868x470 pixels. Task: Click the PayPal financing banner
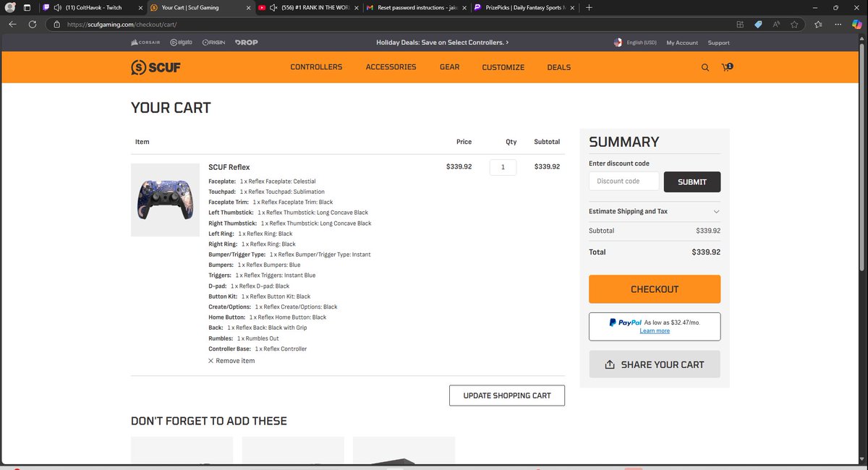[655, 326]
